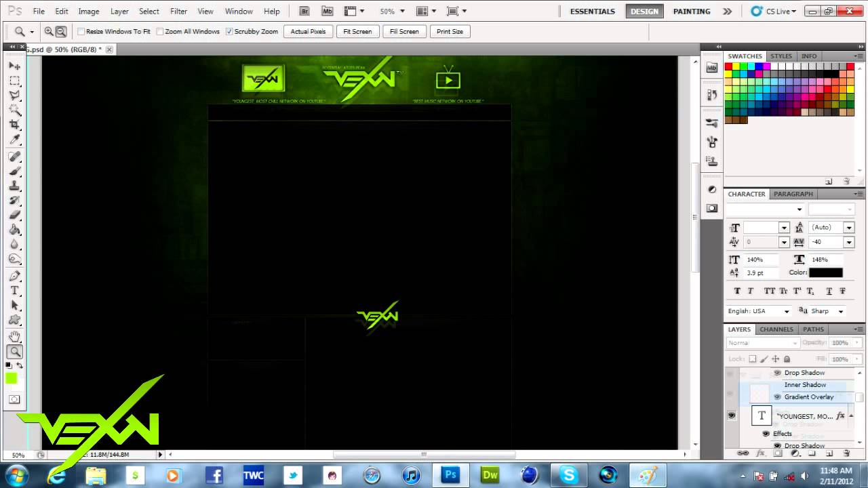Select the Polygonal Lasso tool
868x488 pixels.
point(14,96)
